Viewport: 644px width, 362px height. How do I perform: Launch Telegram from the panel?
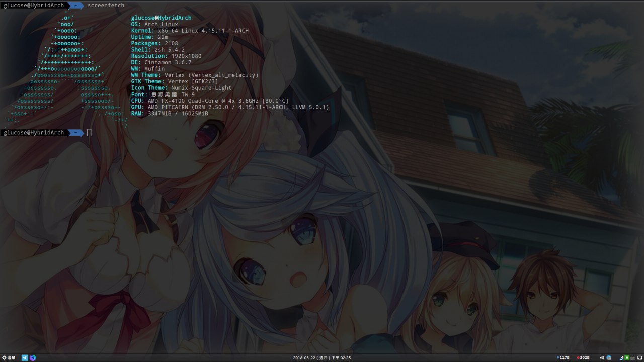coord(25,358)
